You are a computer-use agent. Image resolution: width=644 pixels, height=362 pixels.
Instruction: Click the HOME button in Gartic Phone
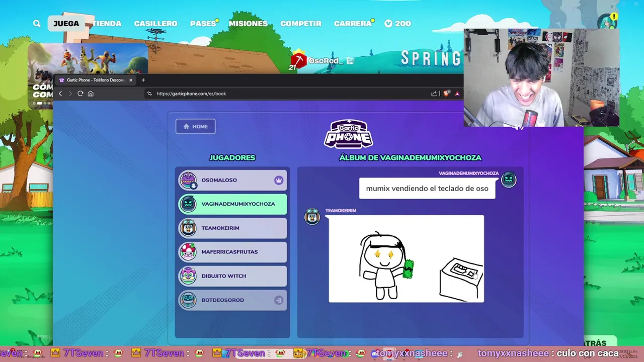pyautogui.click(x=196, y=127)
